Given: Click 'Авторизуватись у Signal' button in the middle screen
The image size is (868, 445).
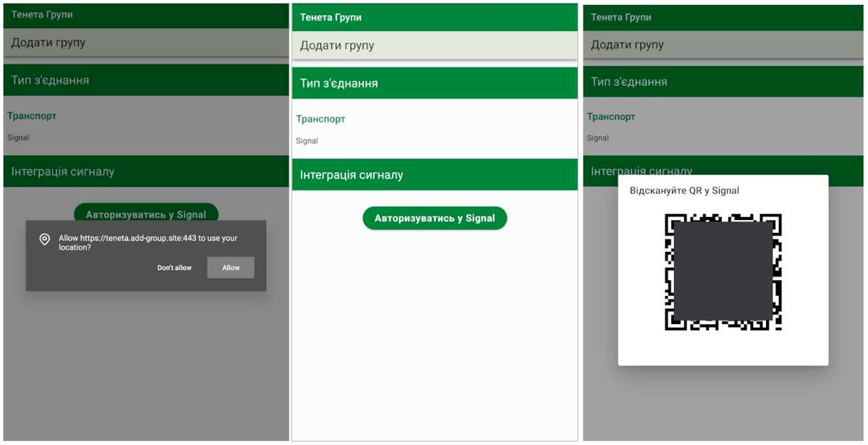Looking at the screenshot, I should [x=435, y=218].
